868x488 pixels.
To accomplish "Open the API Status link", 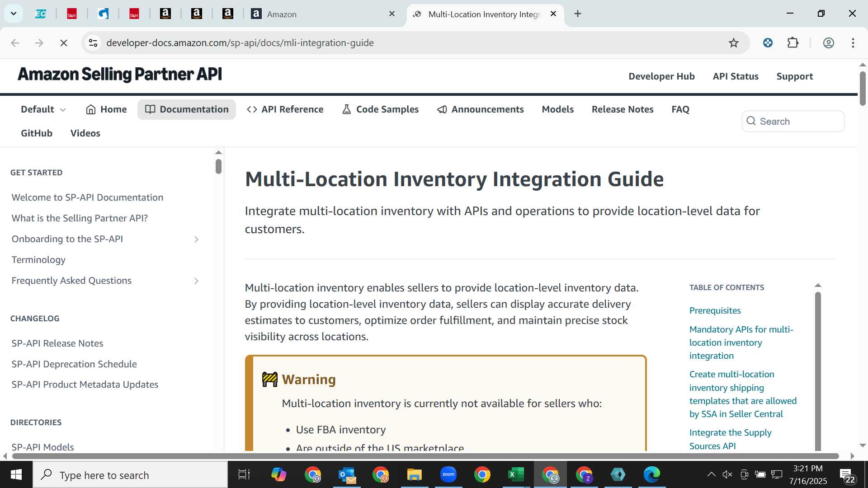I will click(736, 76).
